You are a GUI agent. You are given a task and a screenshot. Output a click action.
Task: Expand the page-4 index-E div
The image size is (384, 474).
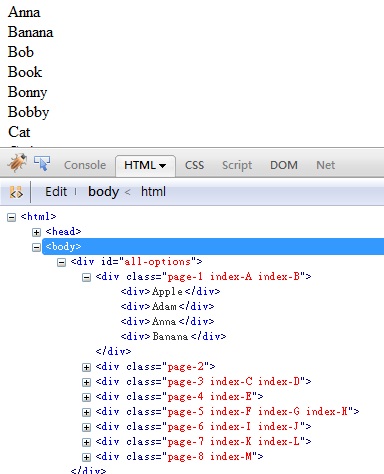pyautogui.click(x=86, y=397)
